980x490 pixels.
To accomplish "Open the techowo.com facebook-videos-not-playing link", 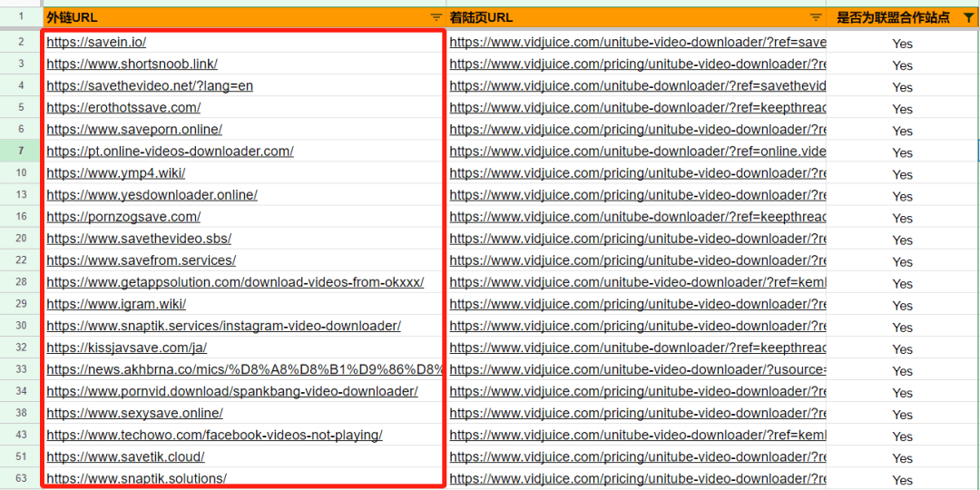I will point(214,435).
